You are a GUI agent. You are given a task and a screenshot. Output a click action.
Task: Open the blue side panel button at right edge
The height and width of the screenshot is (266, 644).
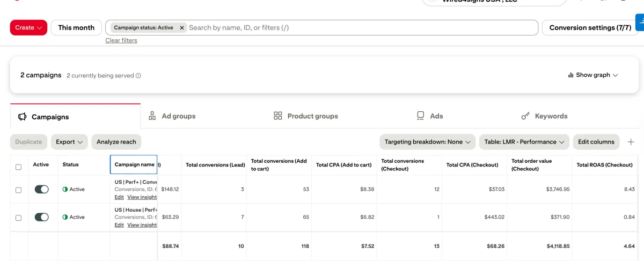pos(640,22)
